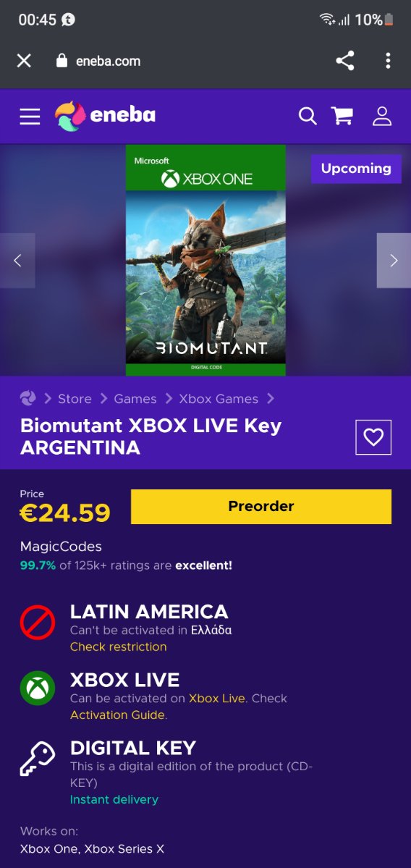Open the MagicCodes seller name
The height and width of the screenshot is (868, 411).
[x=61, y=547]
